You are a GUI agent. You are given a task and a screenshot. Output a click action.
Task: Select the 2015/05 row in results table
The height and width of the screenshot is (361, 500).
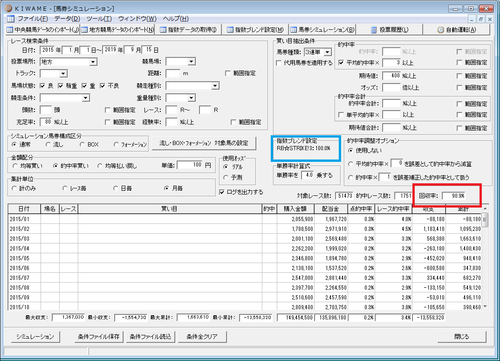[x=245, y=258]
